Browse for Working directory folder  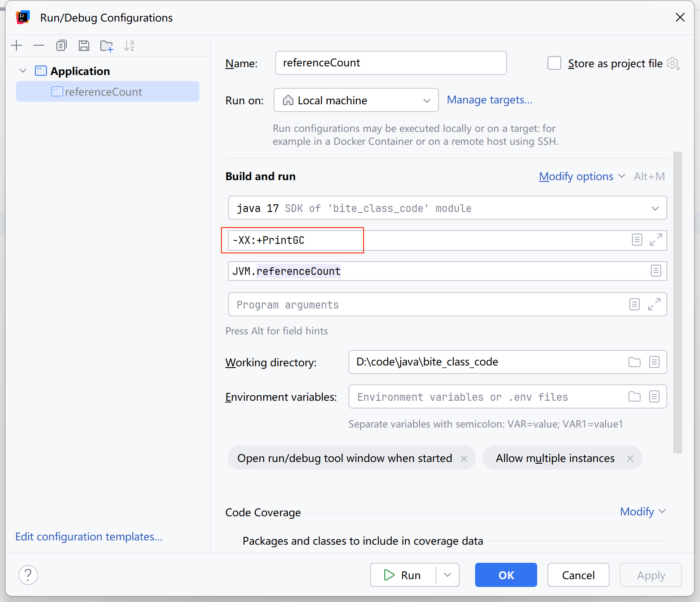pos(635,362)
